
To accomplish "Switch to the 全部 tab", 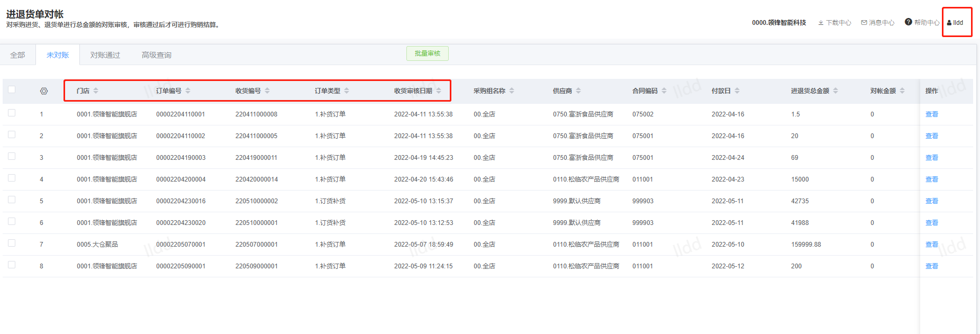I will pos(17,55).
